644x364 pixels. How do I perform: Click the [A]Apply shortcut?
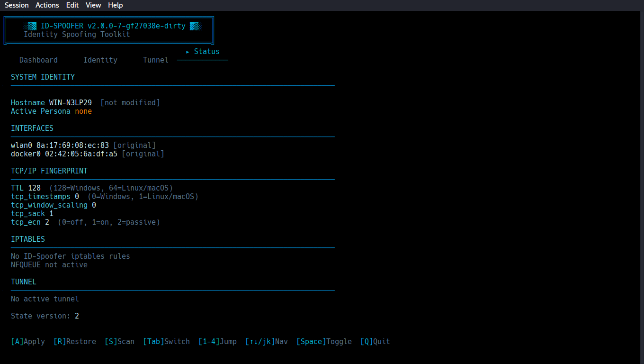28,342
